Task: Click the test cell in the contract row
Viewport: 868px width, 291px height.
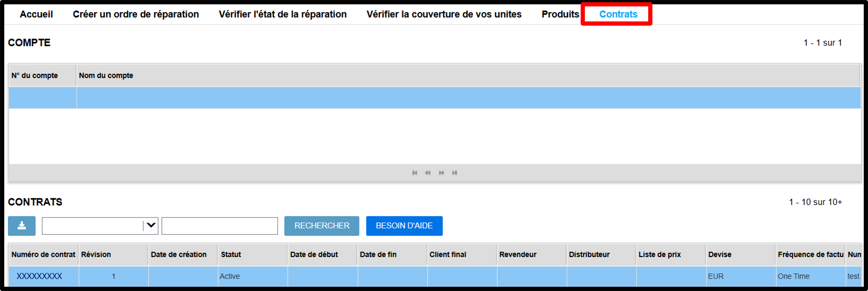Action: [x=853, y=276]
